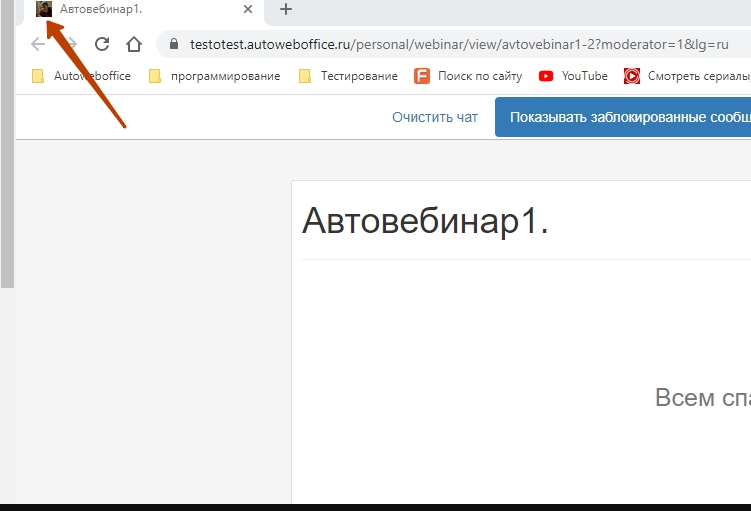
Task: Reload the current webinar page
Action: pos(101,44)
